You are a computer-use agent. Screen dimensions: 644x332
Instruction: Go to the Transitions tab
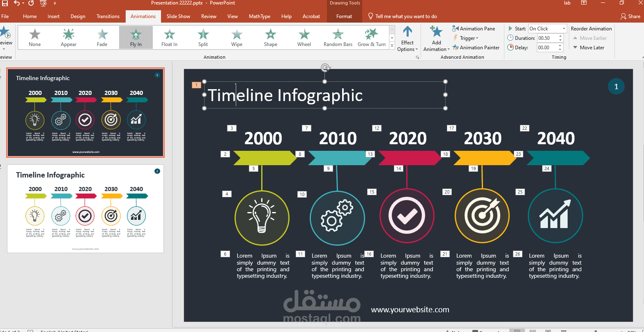[x=108, y=16]
